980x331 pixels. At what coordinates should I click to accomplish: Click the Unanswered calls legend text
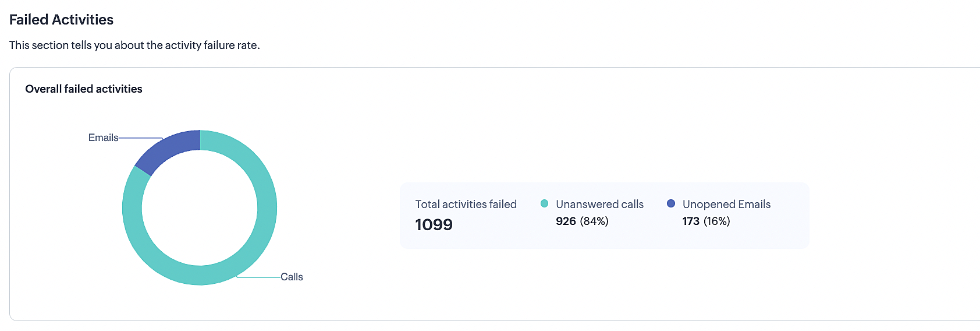(599, 204)
